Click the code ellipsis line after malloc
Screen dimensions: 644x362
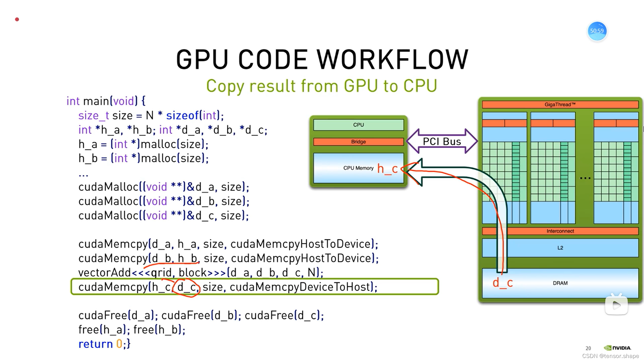tap(83, 175)
